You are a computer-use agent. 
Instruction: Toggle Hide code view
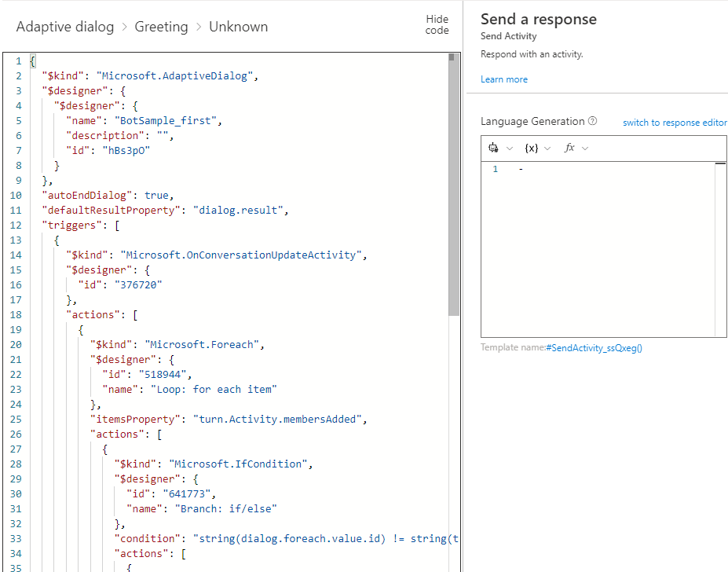tap(437, 26)
